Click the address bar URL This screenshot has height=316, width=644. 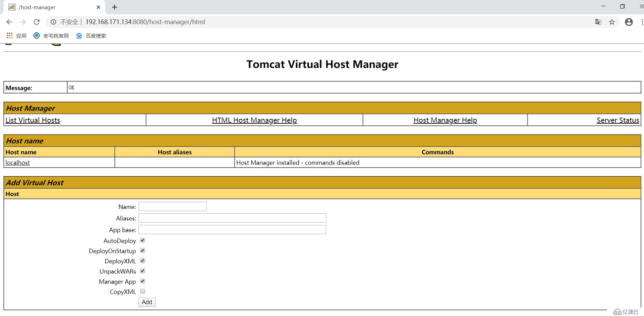pos(145,22)
